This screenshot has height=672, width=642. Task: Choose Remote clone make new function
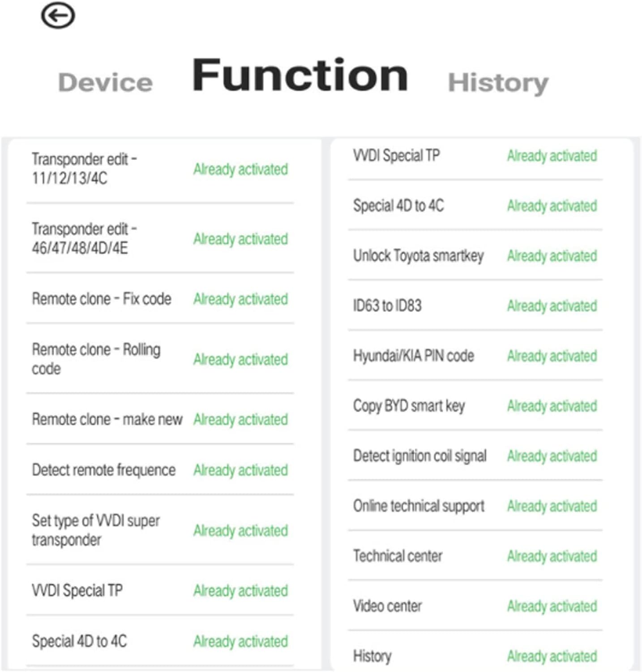click(107, 419)
